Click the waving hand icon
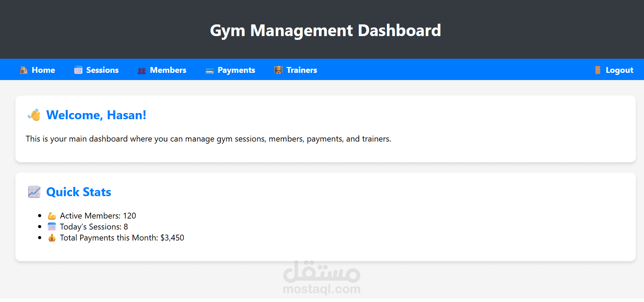This screenshot has height=302, width=644. (x=34, y=115)
